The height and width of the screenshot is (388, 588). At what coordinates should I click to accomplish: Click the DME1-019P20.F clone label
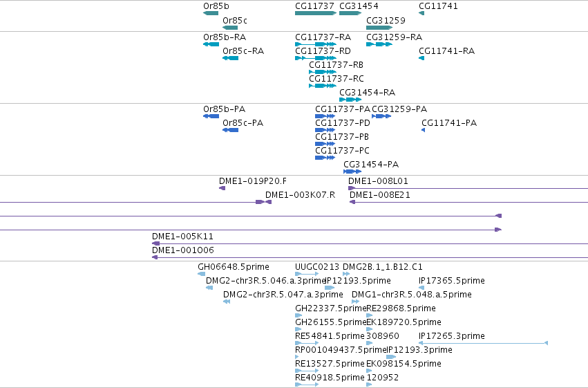coord(253,181)
